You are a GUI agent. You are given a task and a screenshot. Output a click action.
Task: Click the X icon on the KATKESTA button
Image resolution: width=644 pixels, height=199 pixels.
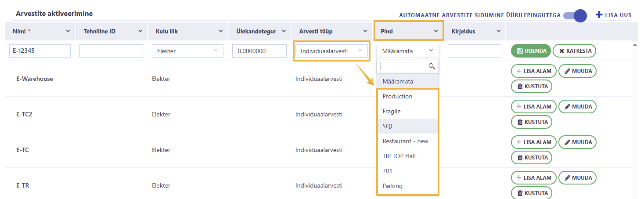[x=561, y=51]
